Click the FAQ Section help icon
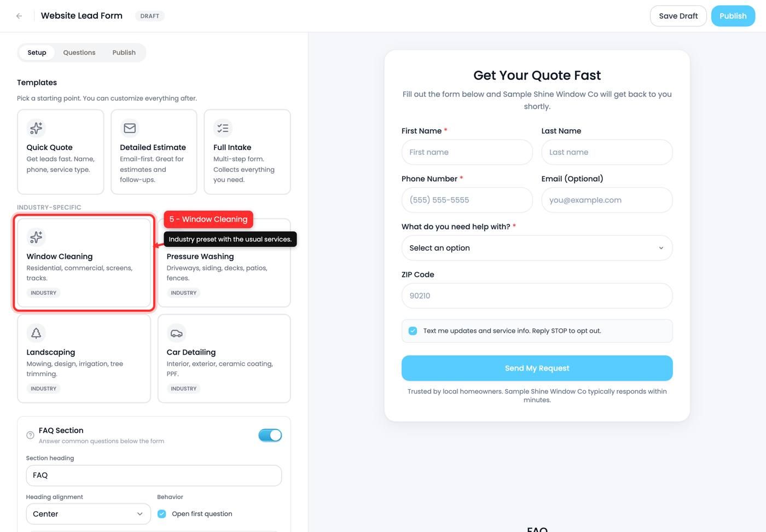This screenshot has height=532, width=766. point(30,435)
